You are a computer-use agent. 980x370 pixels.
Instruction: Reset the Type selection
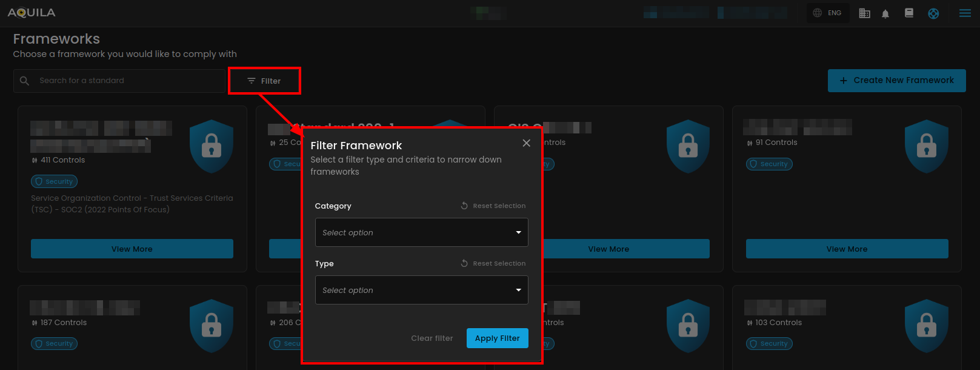493,264
